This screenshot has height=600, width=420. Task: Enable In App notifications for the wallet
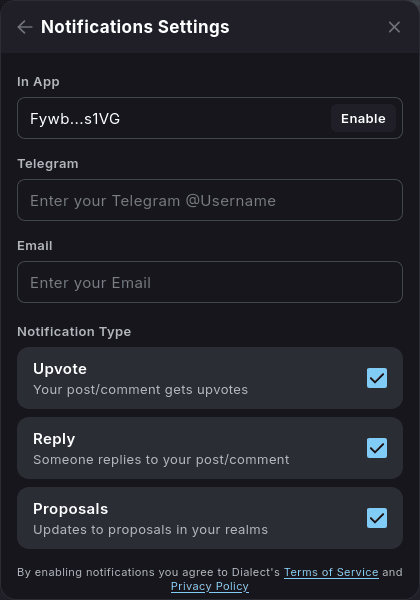click(363, 119)
